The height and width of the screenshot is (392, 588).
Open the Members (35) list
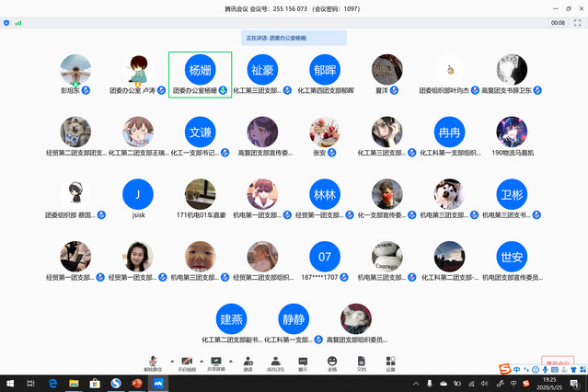(x=275, y=363)
